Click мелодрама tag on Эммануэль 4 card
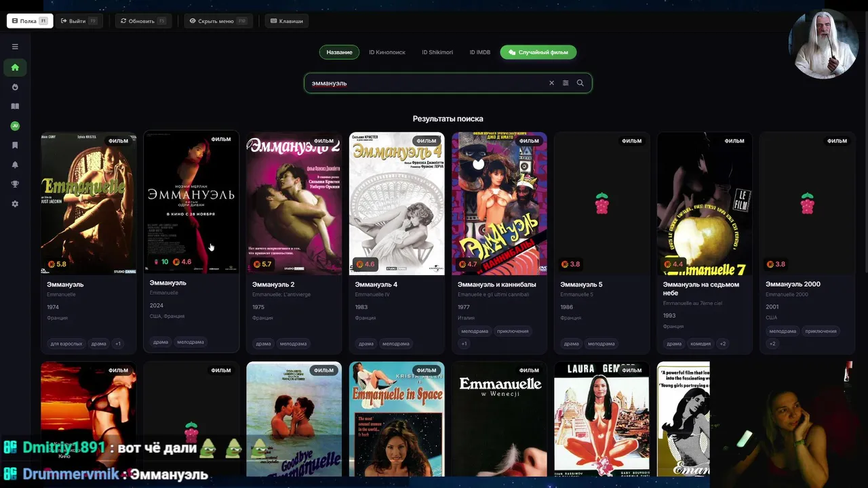 [x=396, y=344]
